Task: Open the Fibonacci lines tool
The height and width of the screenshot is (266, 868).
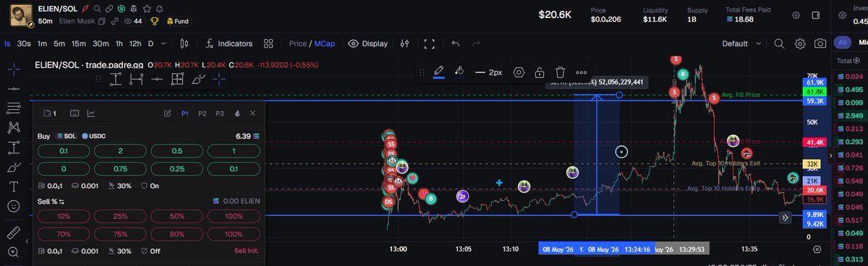Action: coord(13,108)
